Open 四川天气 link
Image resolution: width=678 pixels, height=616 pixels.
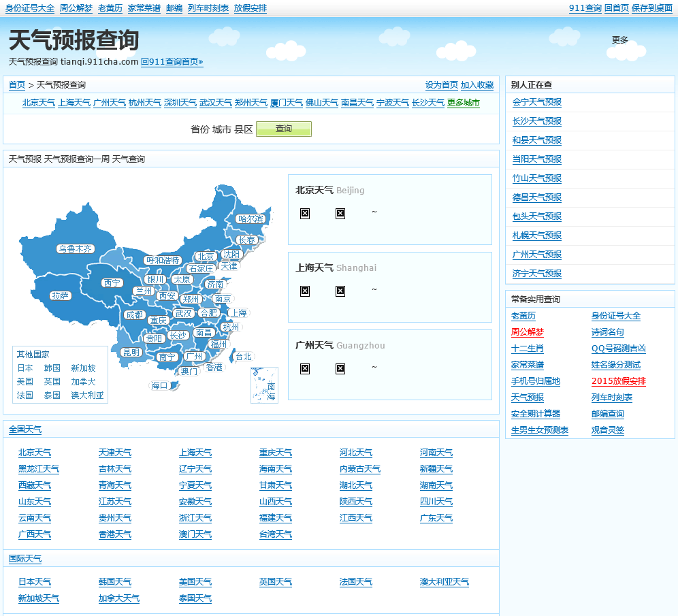(x=436, y=502)
